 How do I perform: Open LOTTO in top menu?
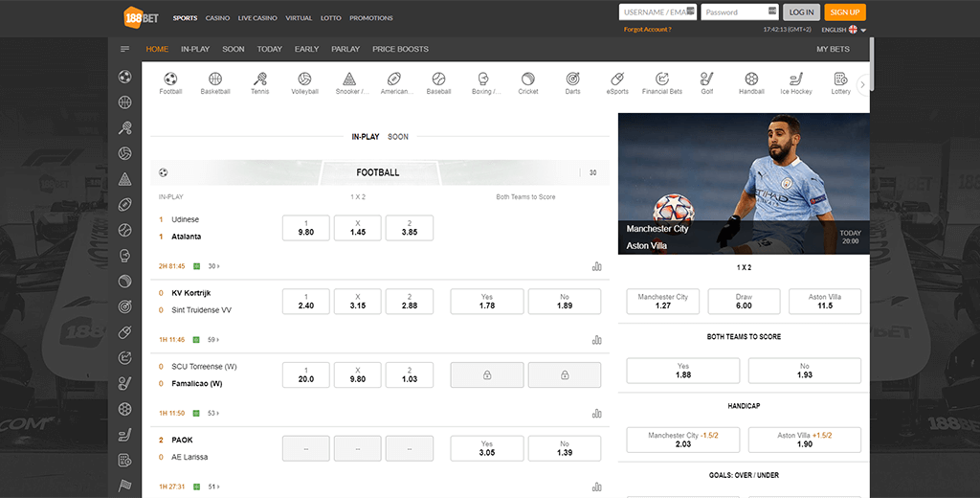pos(331,18)
